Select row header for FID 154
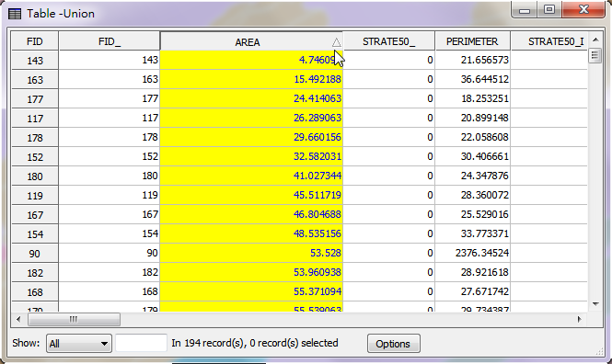The width and height of the screenshot is (612, 364). (35, 233)
